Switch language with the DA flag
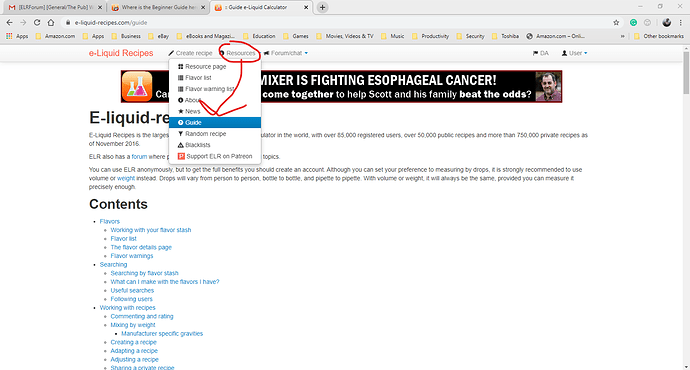The width and height of the screenshot is (690, 370). 540,53
